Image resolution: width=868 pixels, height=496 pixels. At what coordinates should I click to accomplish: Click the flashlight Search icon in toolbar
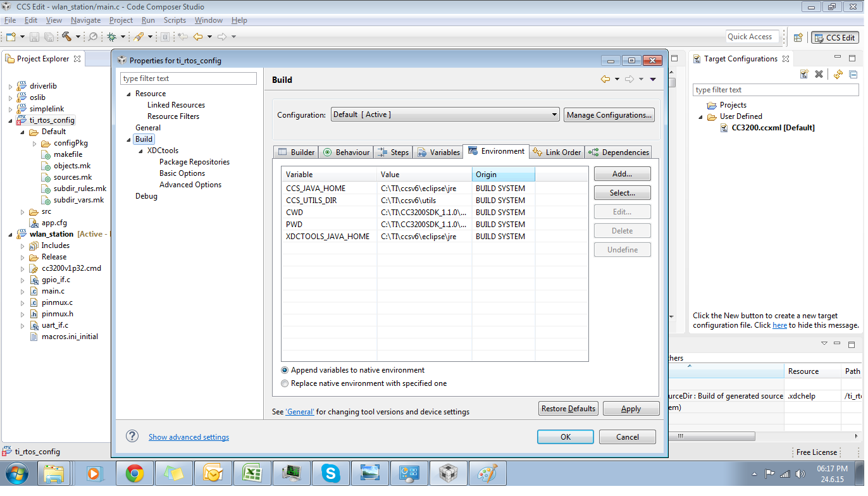click(x=139, y=37)
